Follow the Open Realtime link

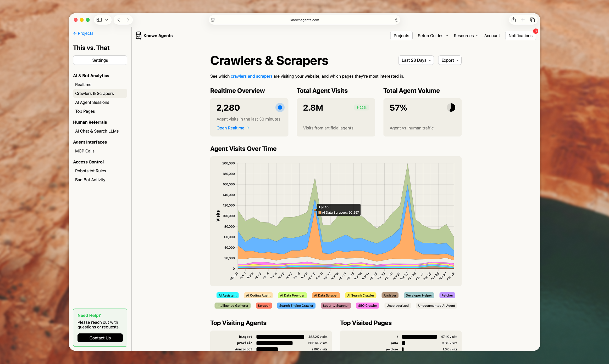coord(232,128)
